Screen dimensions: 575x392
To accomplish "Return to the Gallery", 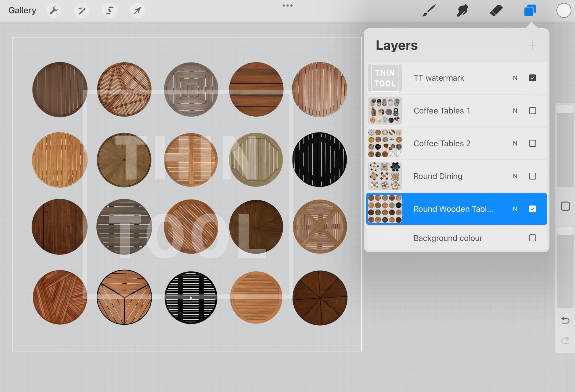I will (22, 10).
